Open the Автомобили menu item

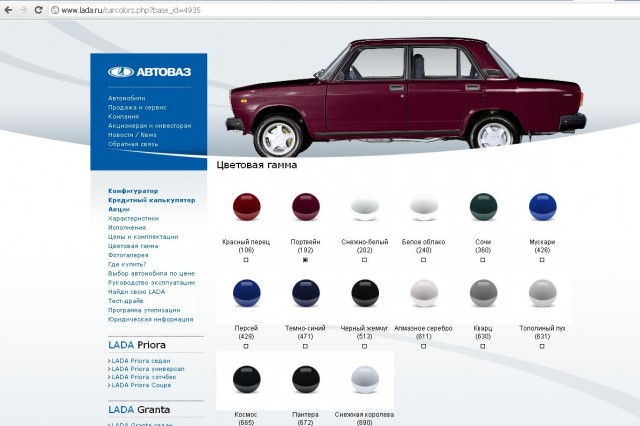127,98
